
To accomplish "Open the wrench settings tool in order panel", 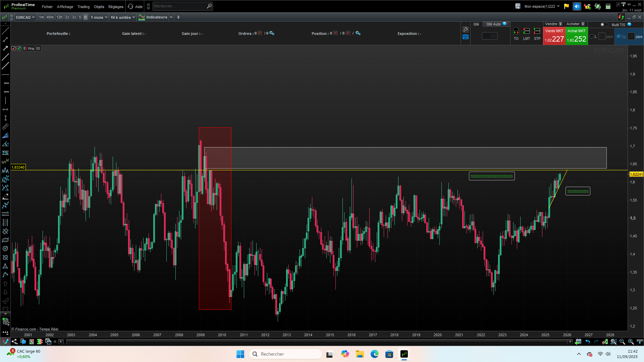I will click(465, 29).
